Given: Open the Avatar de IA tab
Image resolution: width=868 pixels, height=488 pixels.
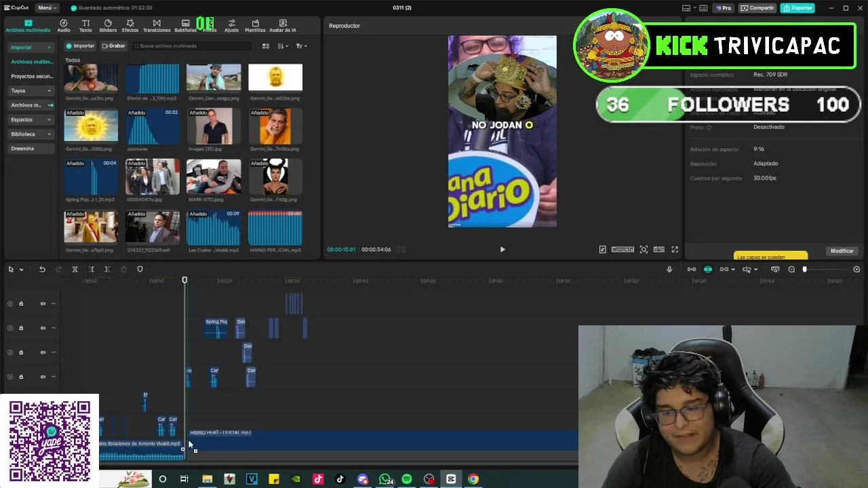Looking at the screenshot, I should 283,26.
